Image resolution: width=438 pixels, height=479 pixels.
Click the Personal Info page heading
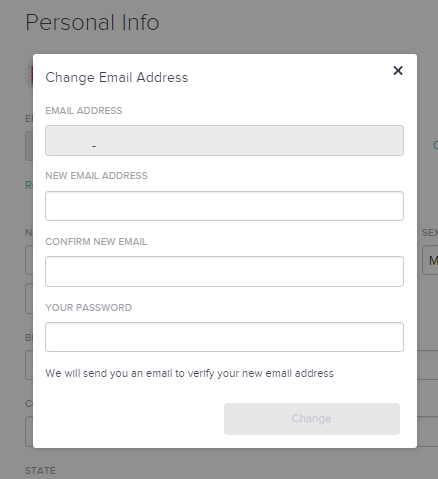[92, 22]
